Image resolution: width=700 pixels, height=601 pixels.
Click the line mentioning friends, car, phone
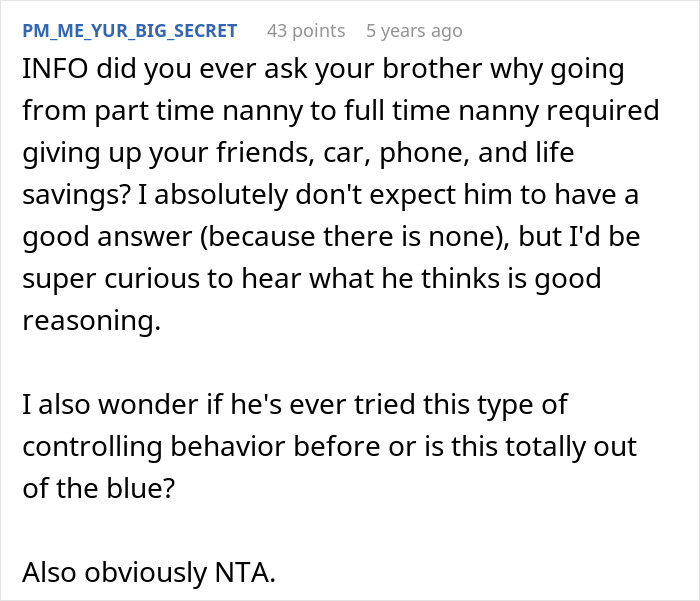[320, 150]
